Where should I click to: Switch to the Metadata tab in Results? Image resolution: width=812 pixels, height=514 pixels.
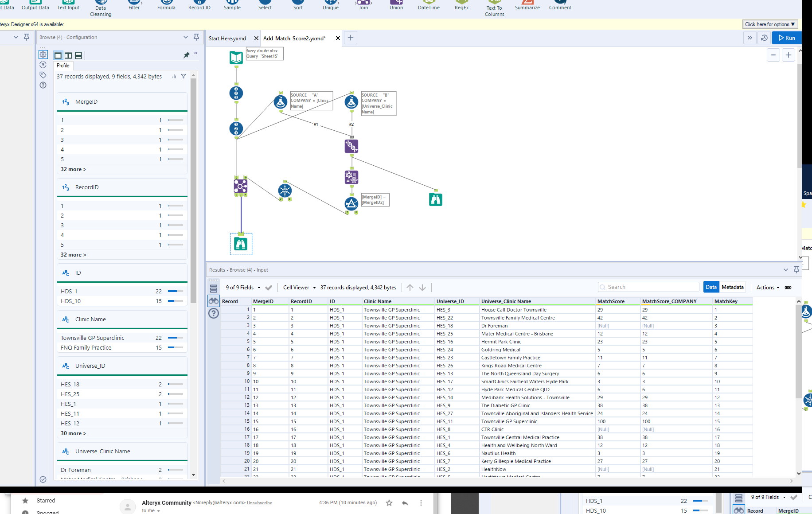click(x=732, y=287)
